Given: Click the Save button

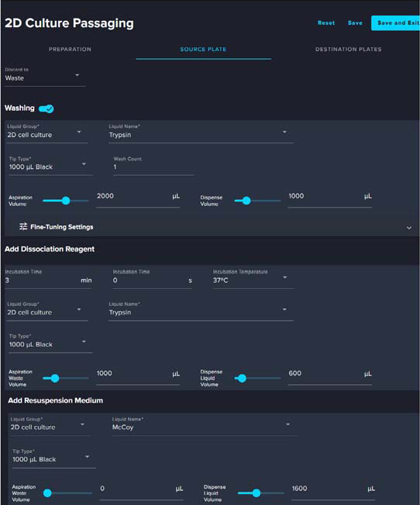Looking at the screenshot, I should (x=355, y=23).
